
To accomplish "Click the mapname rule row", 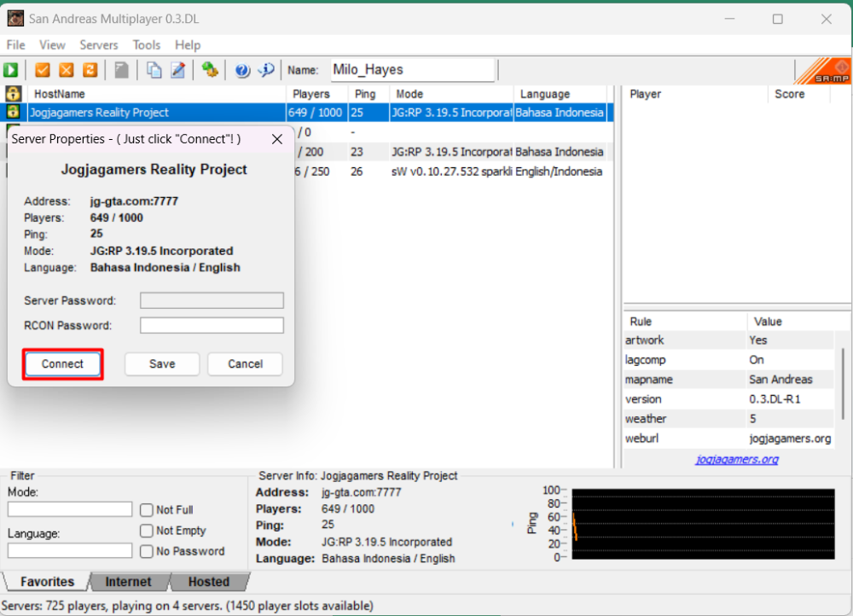I will (x=728, y=380).
